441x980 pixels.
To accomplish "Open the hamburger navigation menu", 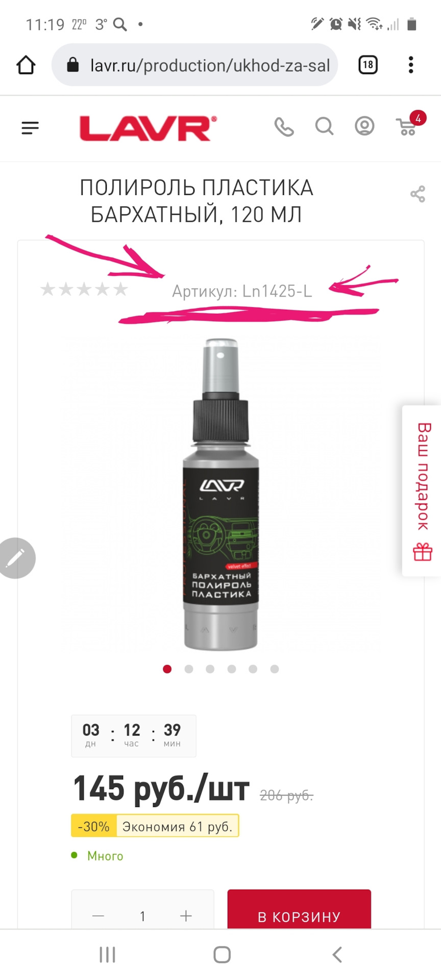I will coord(30,128).
